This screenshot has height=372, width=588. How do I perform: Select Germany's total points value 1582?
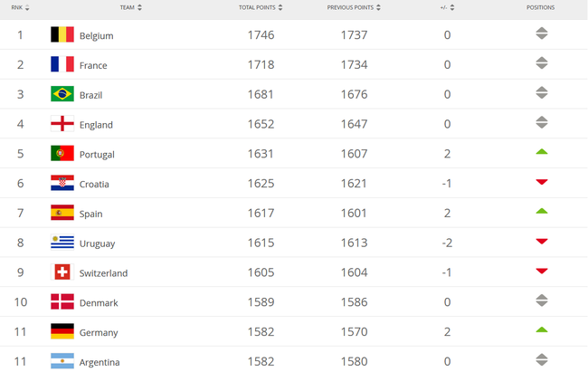pos(261,332)
